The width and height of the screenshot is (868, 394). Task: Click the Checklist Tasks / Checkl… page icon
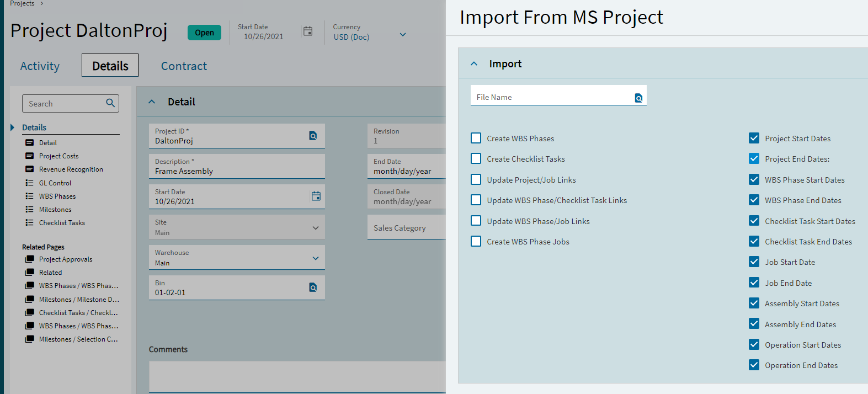click(30, 312)
